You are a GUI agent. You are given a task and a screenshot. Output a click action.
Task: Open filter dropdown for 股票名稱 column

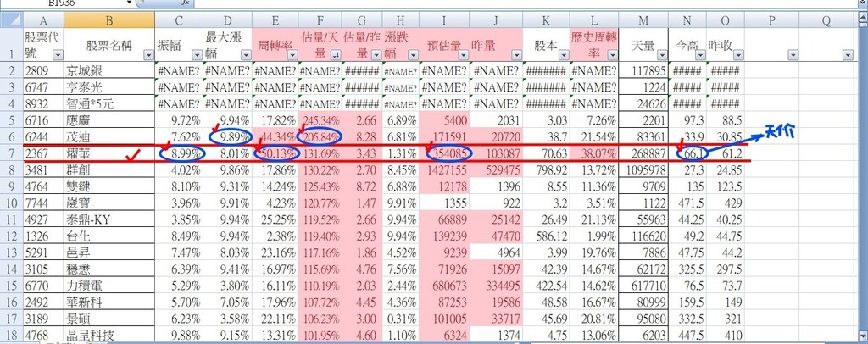(x=147, y=55)
